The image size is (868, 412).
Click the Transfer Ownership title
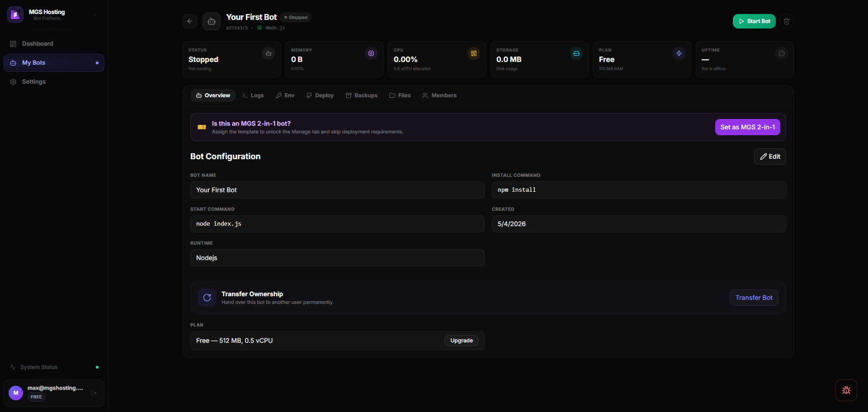pos(252,294)
